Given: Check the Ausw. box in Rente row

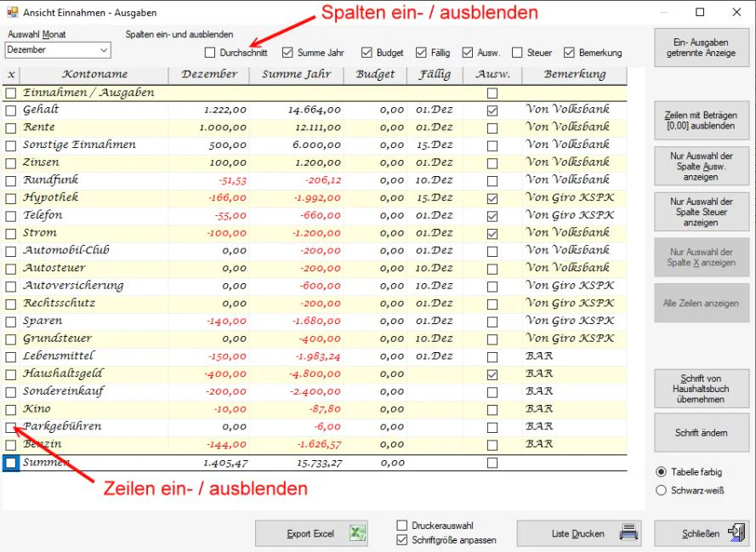Looking at the screenshot, I should tap(492, 128).
